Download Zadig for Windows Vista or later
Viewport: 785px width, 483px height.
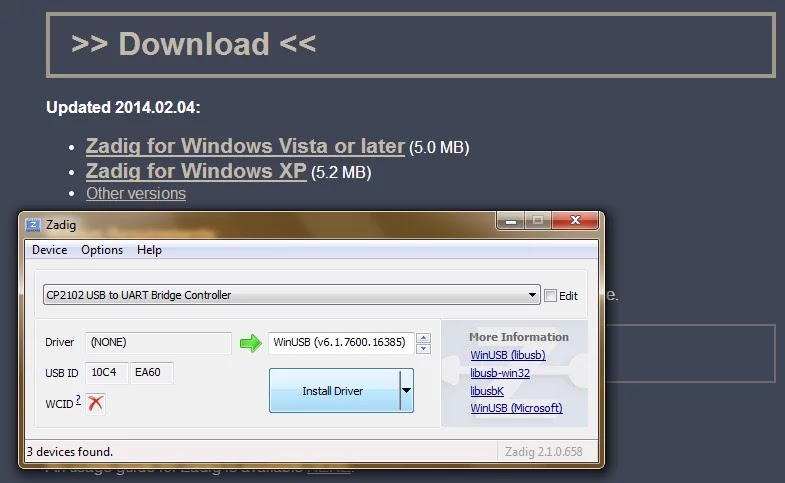245,146
